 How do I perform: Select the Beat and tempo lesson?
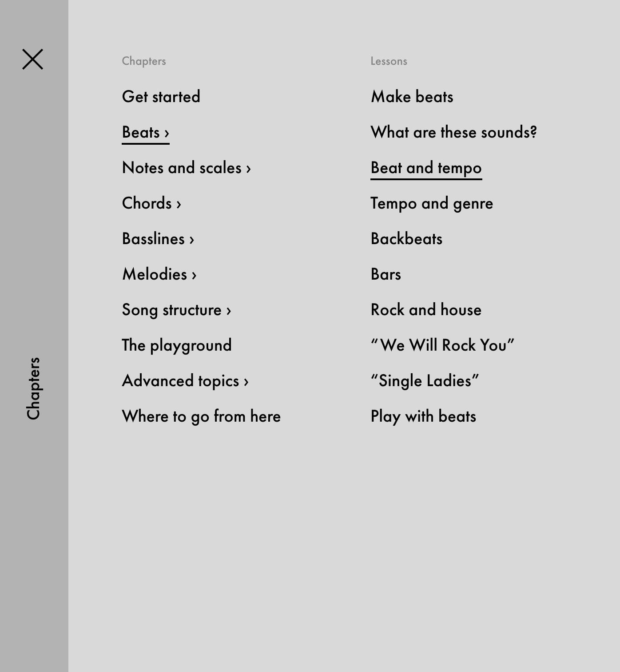point(426,168)
